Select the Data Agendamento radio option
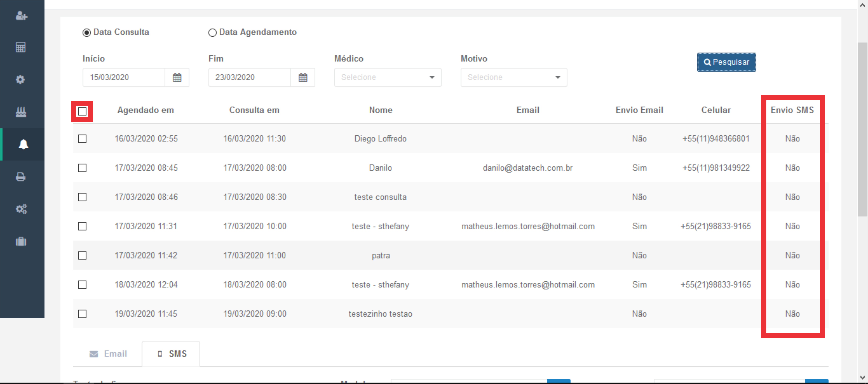The image size is (868, 384). click(x=212, y=33)
